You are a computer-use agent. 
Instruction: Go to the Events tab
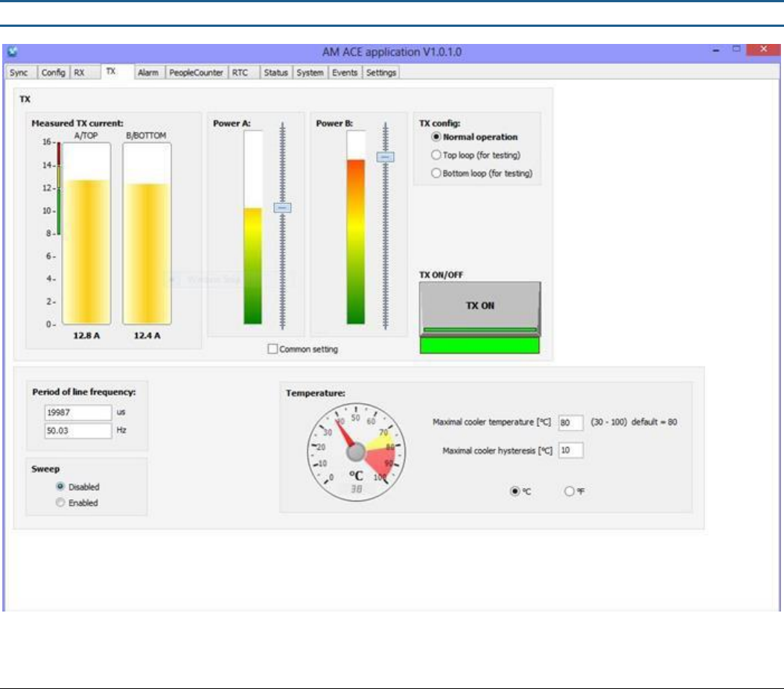point(345,72)
